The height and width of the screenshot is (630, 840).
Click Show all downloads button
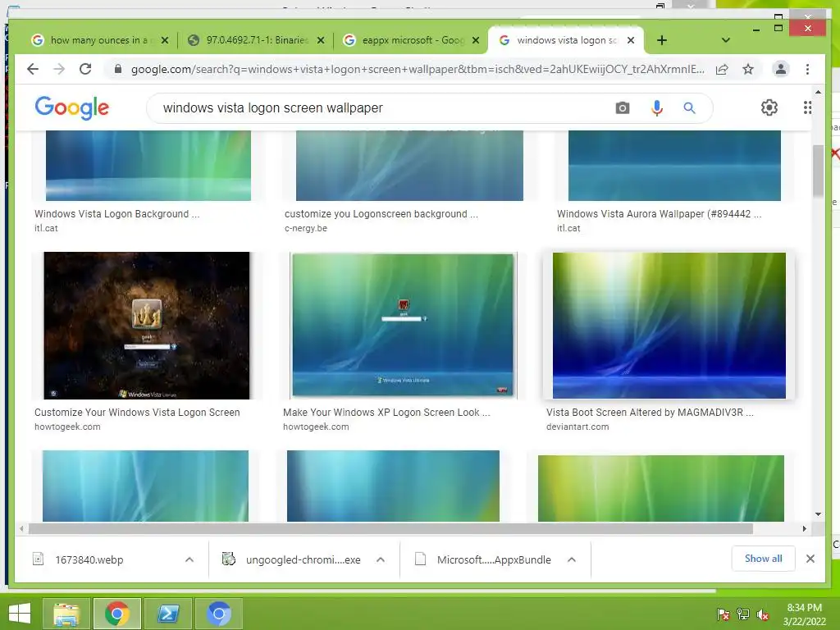click(x=763, y=559)
